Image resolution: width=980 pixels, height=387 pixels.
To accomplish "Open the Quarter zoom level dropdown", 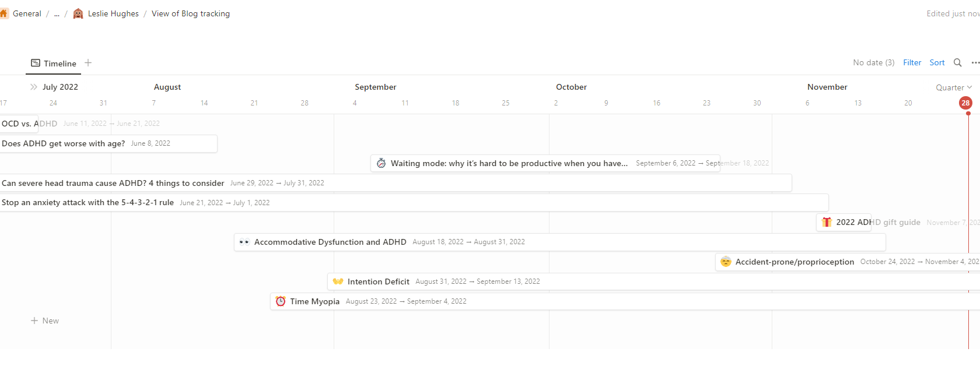I will 954,87.
